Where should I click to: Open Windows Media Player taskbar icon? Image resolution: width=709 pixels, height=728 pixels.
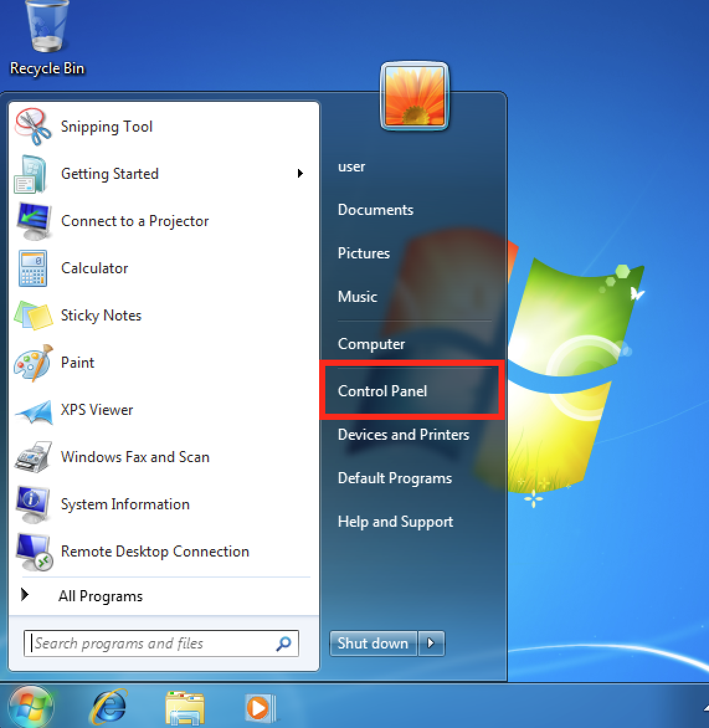(260, 708)
